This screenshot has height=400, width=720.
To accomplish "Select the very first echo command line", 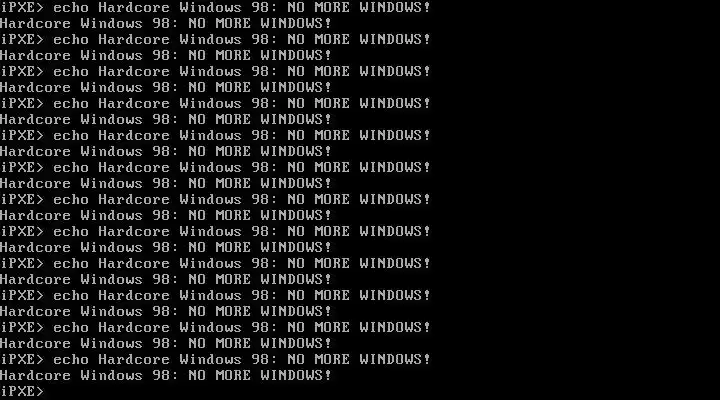I will click(215, 7).
